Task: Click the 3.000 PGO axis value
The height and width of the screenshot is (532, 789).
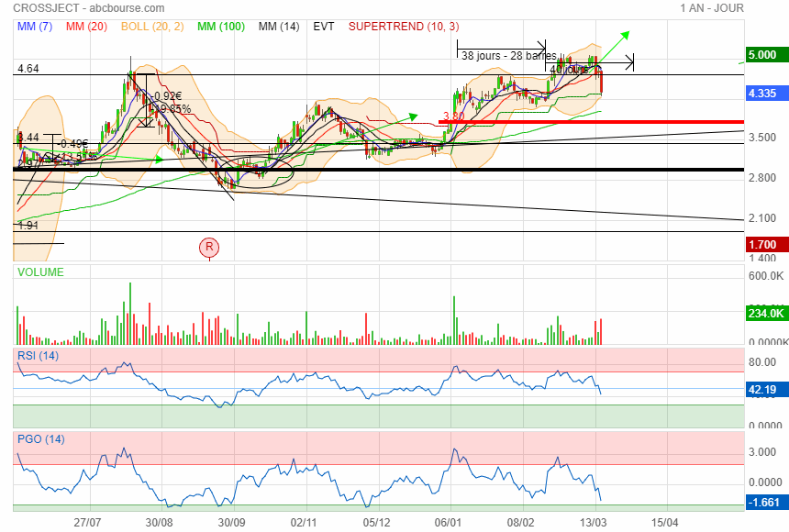Action: pyautogui.click(x=762, y=452)
